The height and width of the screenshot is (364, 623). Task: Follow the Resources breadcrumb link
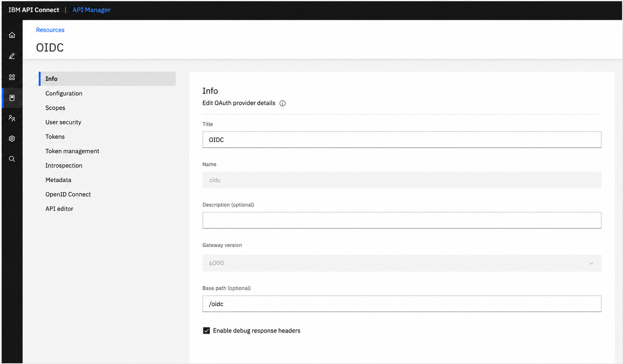coord(50,30)
